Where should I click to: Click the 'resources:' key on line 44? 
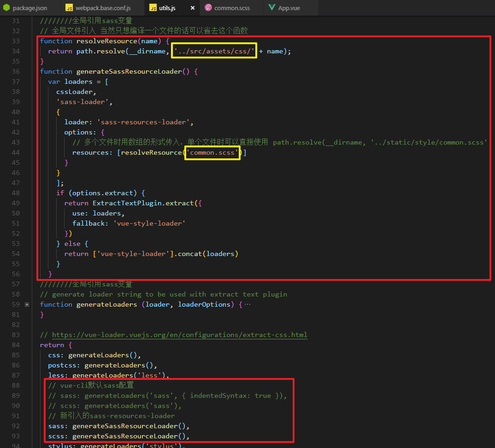(93, 152)
